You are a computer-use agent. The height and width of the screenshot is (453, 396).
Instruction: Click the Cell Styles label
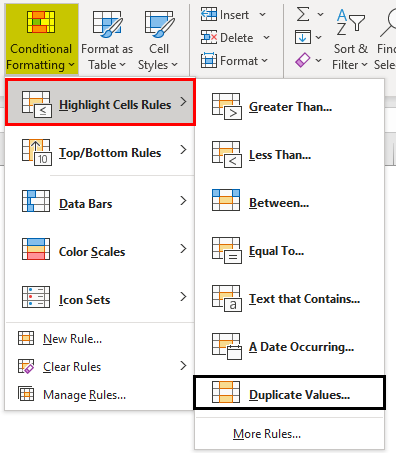point(158,57)
